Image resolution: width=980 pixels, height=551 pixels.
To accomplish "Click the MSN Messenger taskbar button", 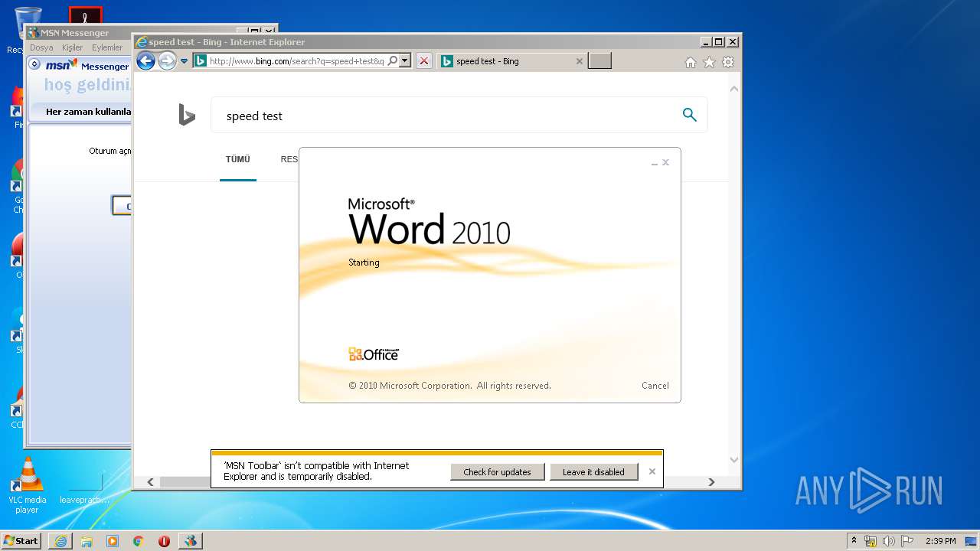I will [190, 541].
